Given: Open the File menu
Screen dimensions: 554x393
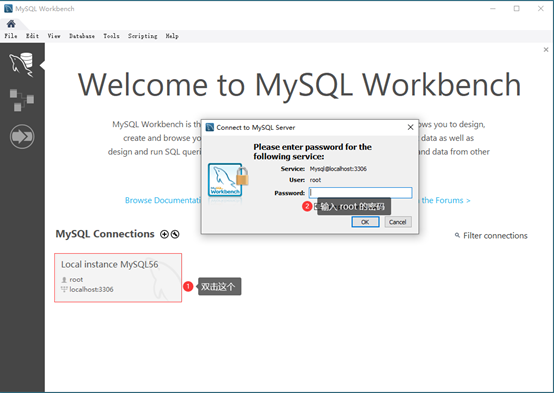Looking at the screenshot, I should [x=11, y=36].
